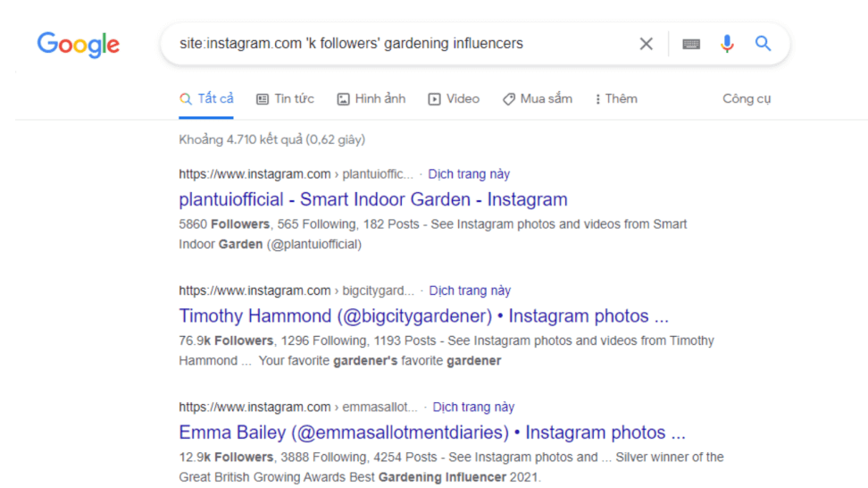Open Emma Bailey emmasallotmentdiaries result
The width and height of the screenshot is (868, 488).
click(x=432, y=432)
